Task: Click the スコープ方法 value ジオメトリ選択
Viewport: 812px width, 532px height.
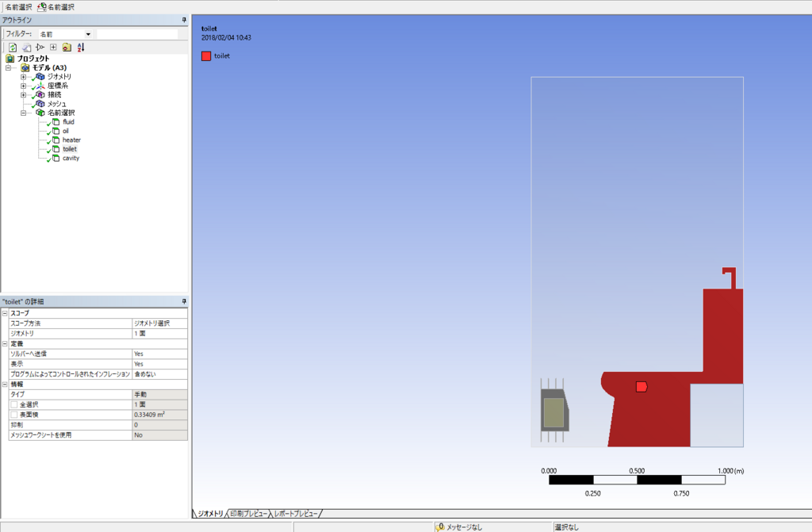Action: pyautogui.click(x=159, y=323)
